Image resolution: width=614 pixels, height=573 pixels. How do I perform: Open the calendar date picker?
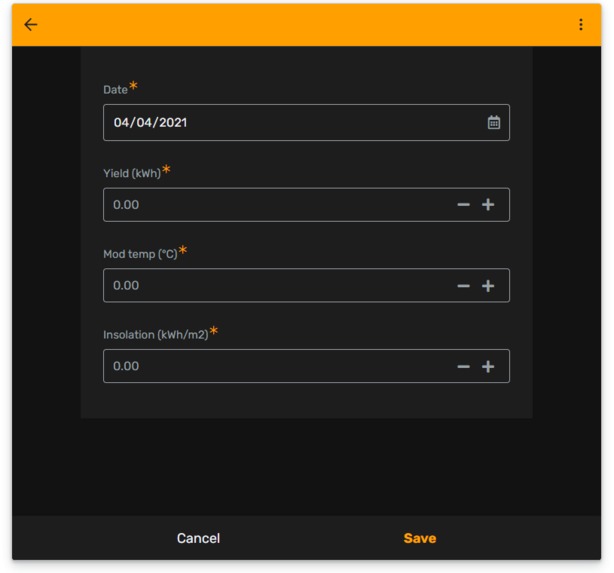point(493,123)
